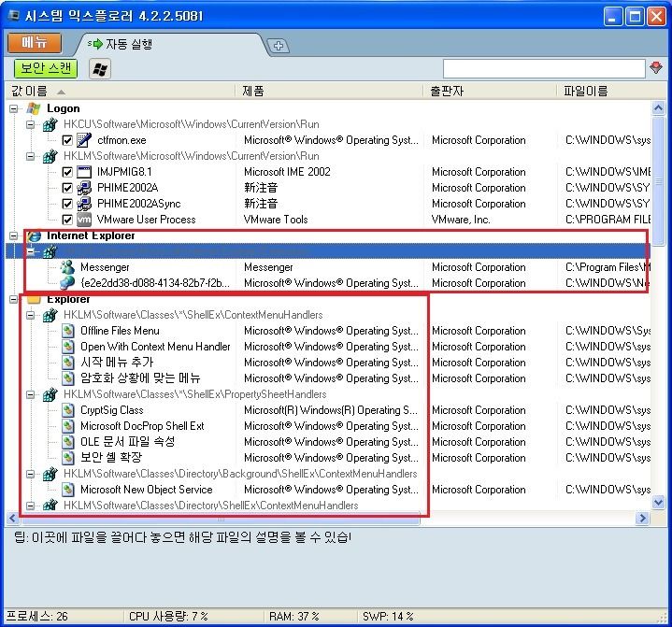The width and height of the screenshot is (672, 627).
Task: Collapse the Logon group
Action: click(14, 108)
